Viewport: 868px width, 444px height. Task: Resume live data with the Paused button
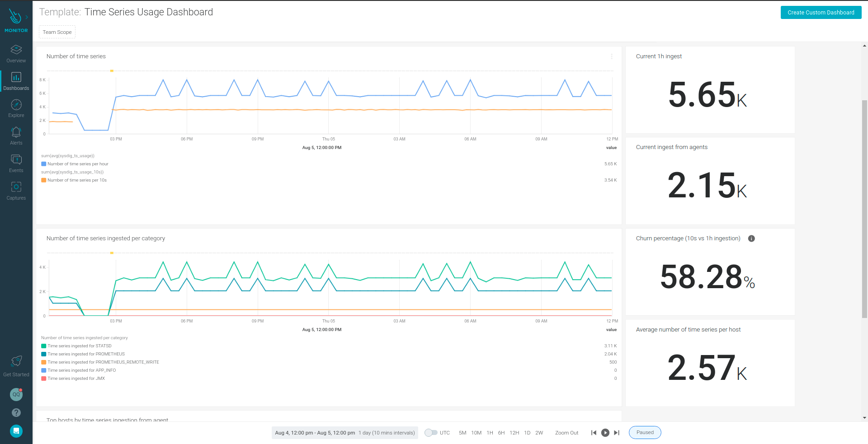[645, 432]
